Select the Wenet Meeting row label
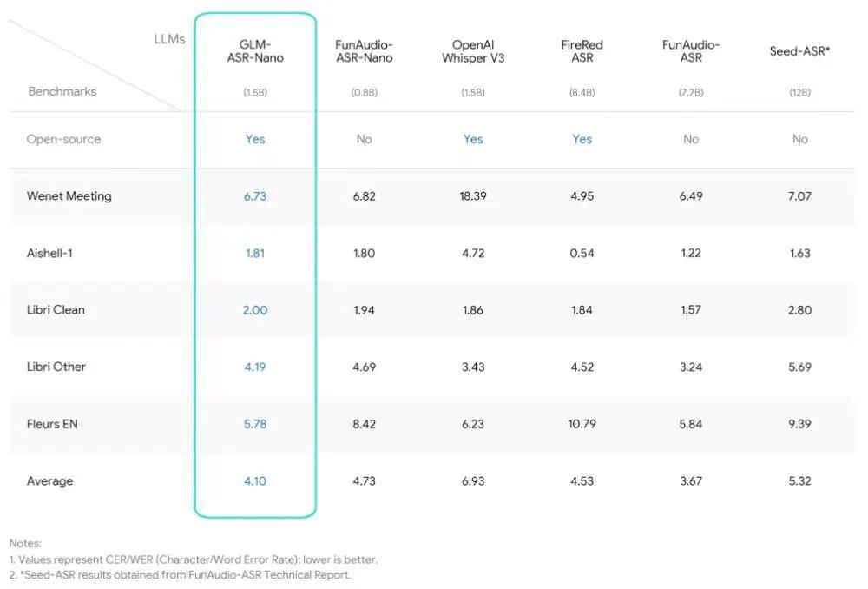 (x=69, y=196)
